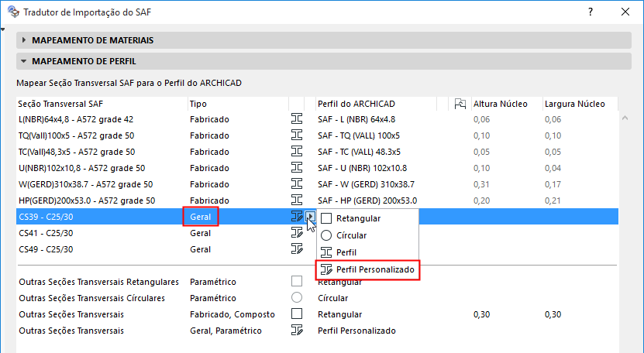Click the profile icon for W(GERD)310x38.7
The height and width of the screenshot is (353, 644).
pos(296,184)
